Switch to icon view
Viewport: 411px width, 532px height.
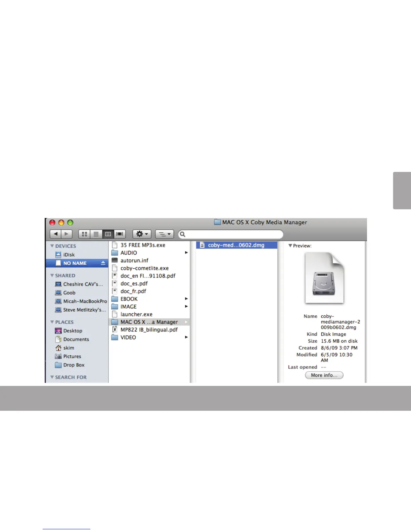coord(84,234)
